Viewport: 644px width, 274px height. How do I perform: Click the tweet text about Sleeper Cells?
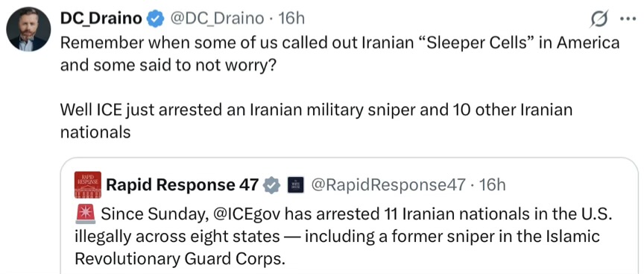click(x=340, y=54)
